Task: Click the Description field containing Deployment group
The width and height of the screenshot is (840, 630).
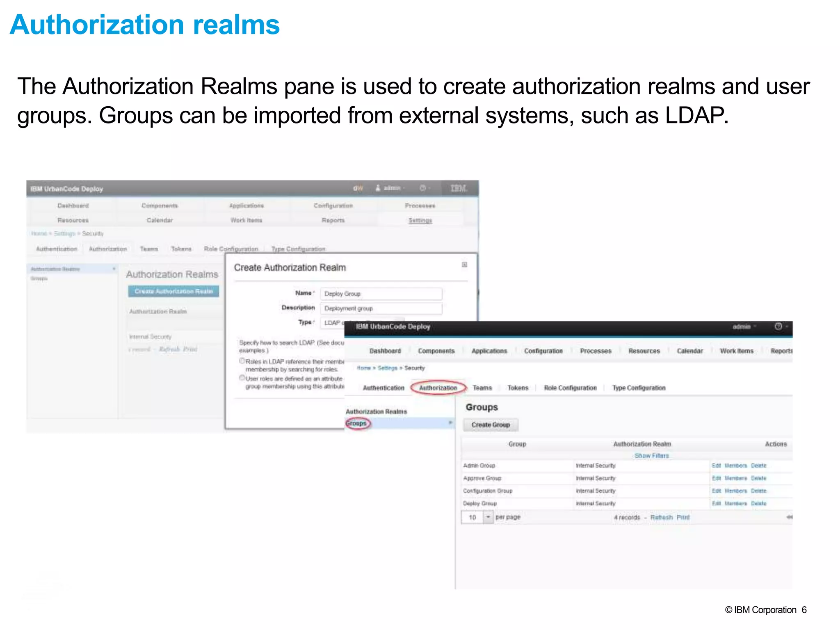Action: coord(381,308)
